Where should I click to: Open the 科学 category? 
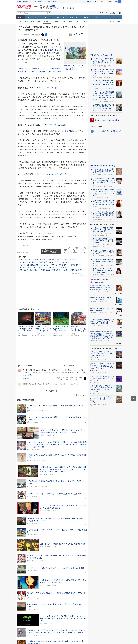coord(71,21)
